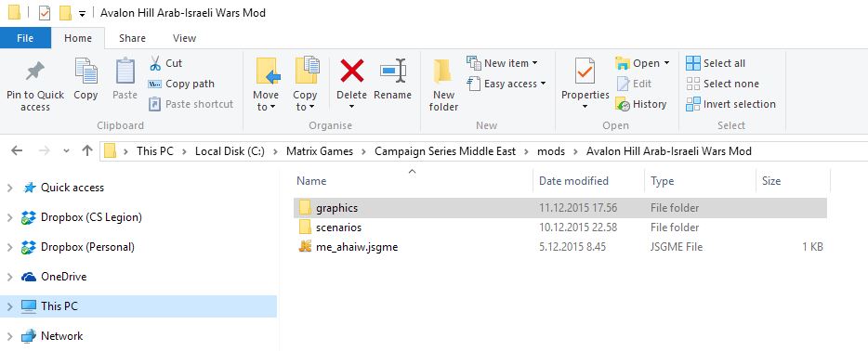
Task: Click Pin to Quick access icon
Action: [35, 71]
